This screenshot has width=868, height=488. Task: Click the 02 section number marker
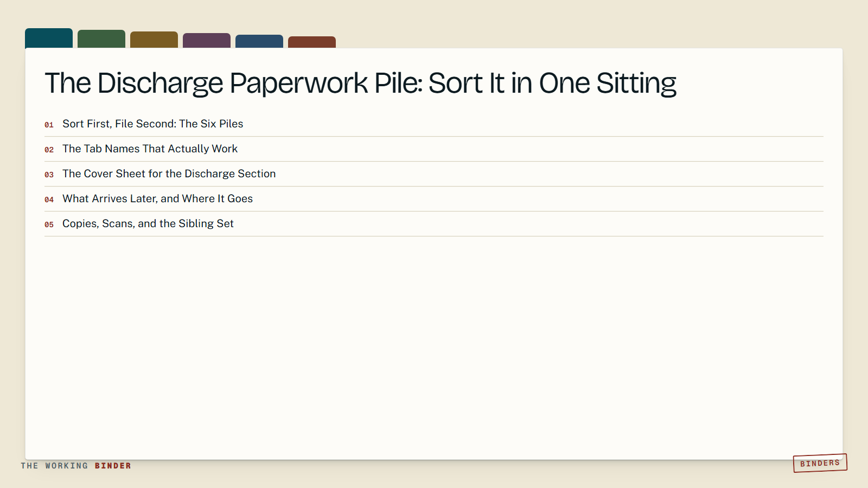click(49, 150)
